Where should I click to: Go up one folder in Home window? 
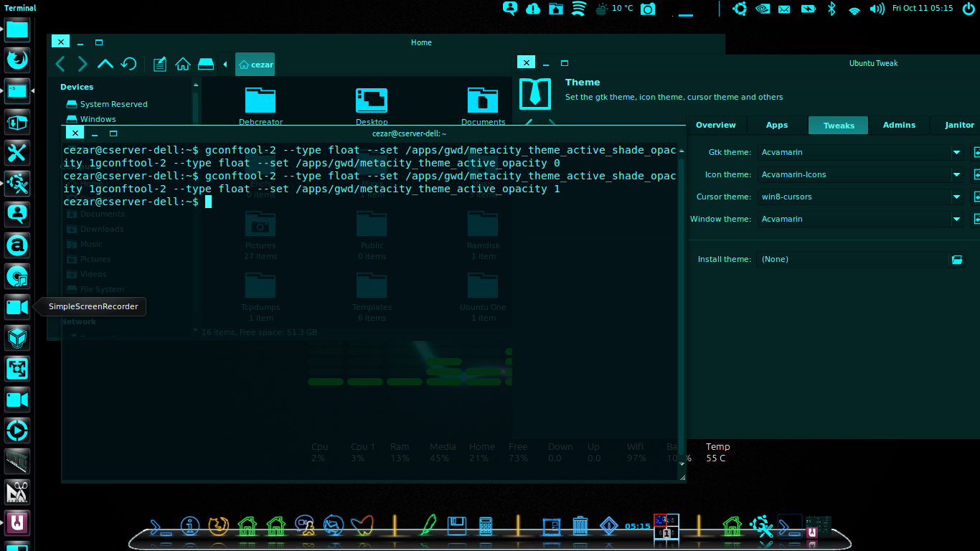(105, 64)
